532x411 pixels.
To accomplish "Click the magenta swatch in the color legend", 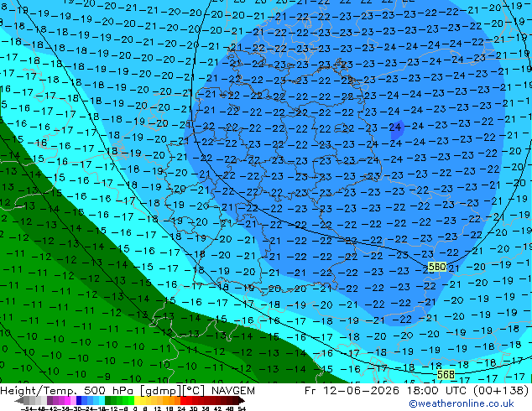I will tap(67, 401).
